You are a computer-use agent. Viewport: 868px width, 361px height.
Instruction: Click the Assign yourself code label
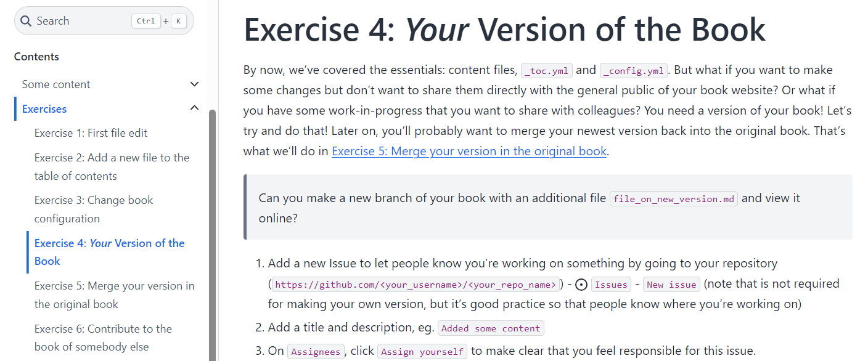[x=422, y=352]
